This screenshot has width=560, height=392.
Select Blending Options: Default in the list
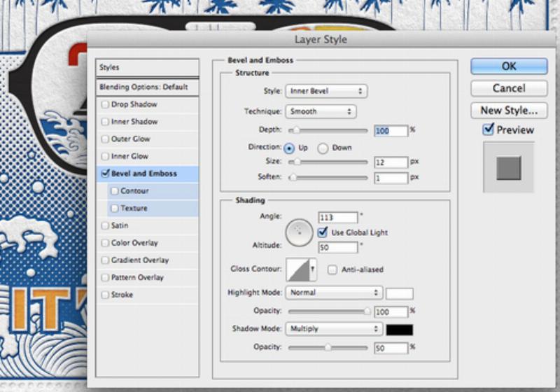coord(147,87)
